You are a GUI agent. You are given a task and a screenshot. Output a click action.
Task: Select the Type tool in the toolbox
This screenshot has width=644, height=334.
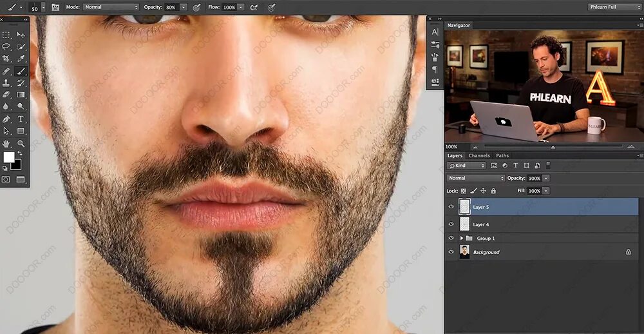21,119
